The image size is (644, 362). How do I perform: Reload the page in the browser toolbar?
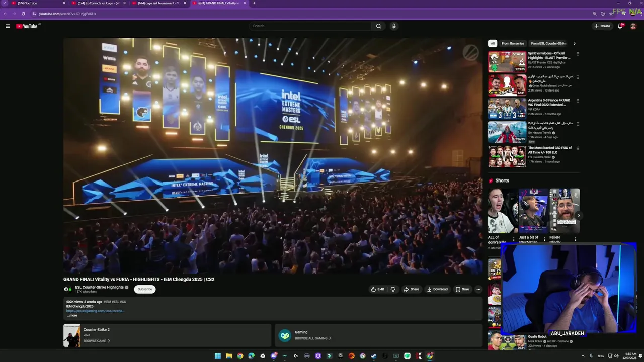(x=23, y=14)
